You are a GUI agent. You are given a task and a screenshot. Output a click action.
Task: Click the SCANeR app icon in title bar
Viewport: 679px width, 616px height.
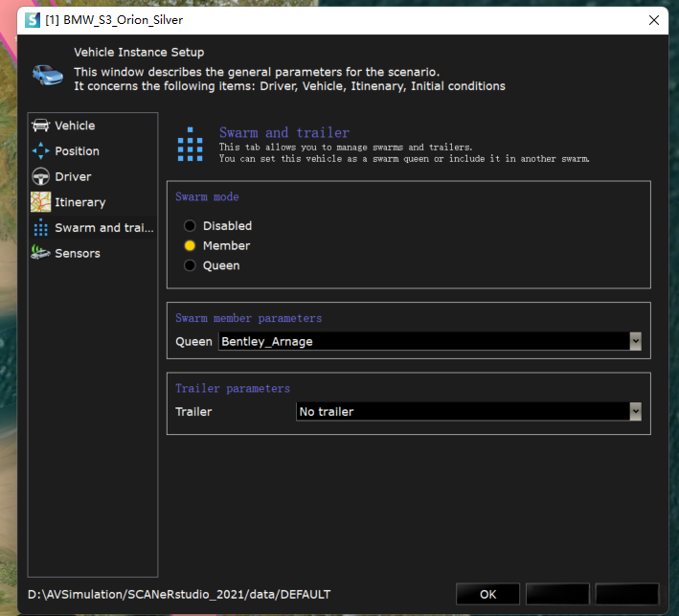(33, 20)
